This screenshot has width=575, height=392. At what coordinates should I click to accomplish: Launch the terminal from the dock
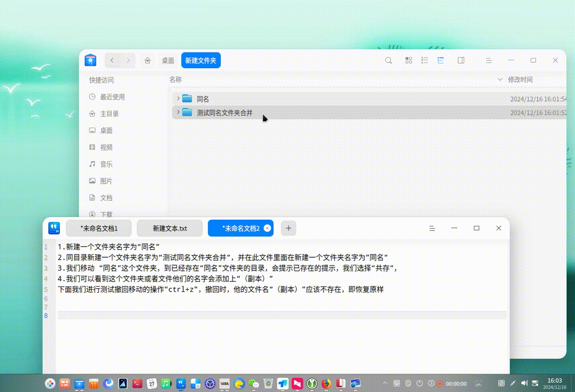point(138,384)
